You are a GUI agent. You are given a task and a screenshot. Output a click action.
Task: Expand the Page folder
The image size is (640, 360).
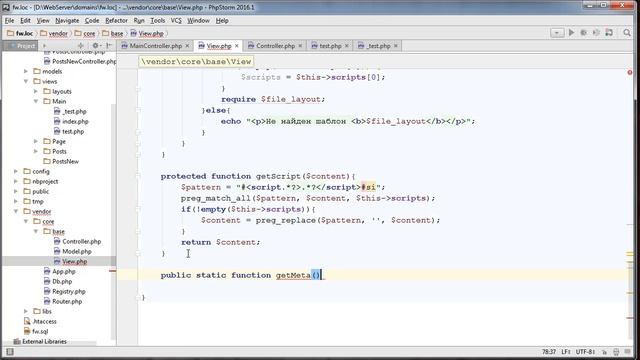click(36, 141)
